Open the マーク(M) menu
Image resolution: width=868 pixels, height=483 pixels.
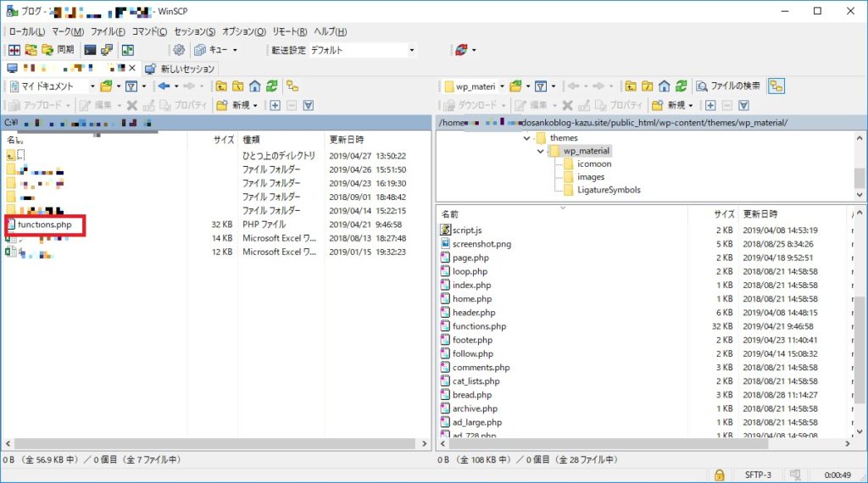click(68, 31)
